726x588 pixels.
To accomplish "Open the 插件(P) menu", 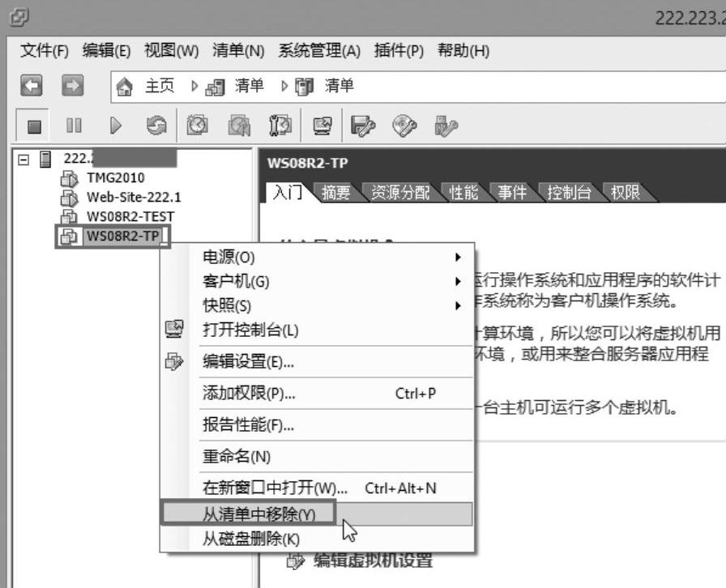I will click(399, 50).
